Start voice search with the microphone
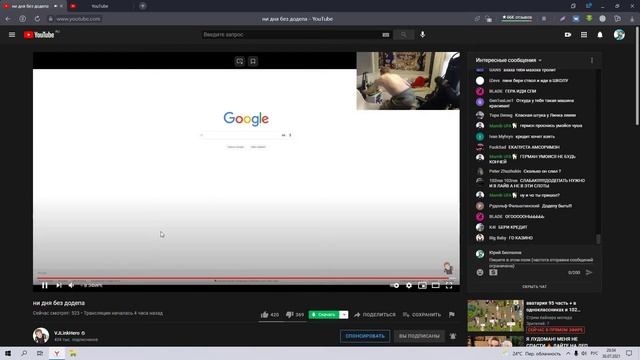Screen dimensions: 640x360 click(x=422, y=34)
